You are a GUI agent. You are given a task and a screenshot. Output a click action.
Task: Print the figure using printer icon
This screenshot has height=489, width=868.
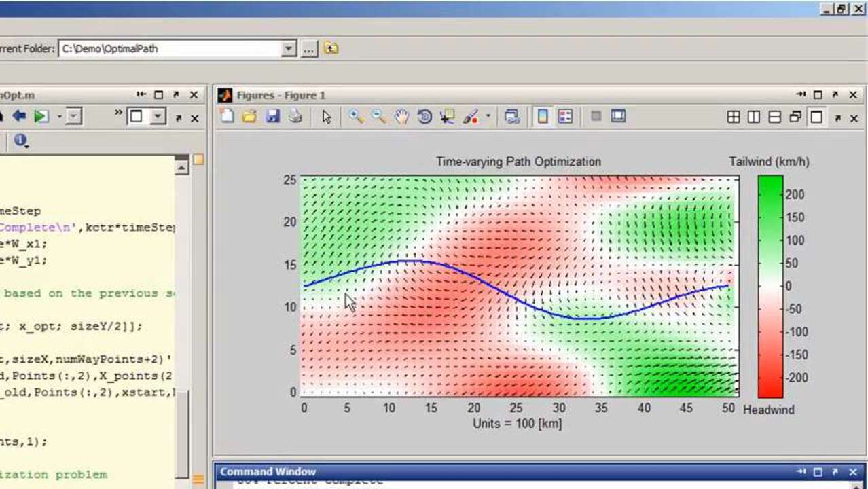(x=295, y=117)
